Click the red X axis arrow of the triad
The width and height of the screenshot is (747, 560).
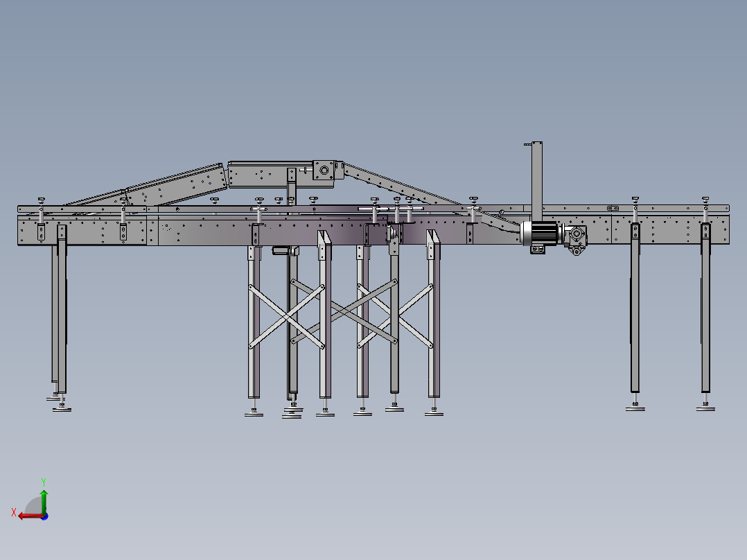point(31,516)
